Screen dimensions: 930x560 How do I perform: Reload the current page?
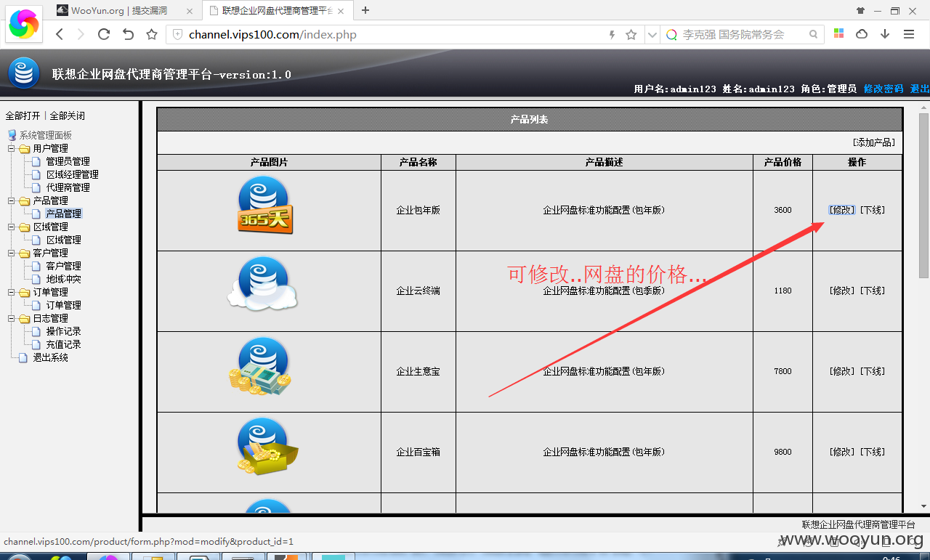(104, 34)
